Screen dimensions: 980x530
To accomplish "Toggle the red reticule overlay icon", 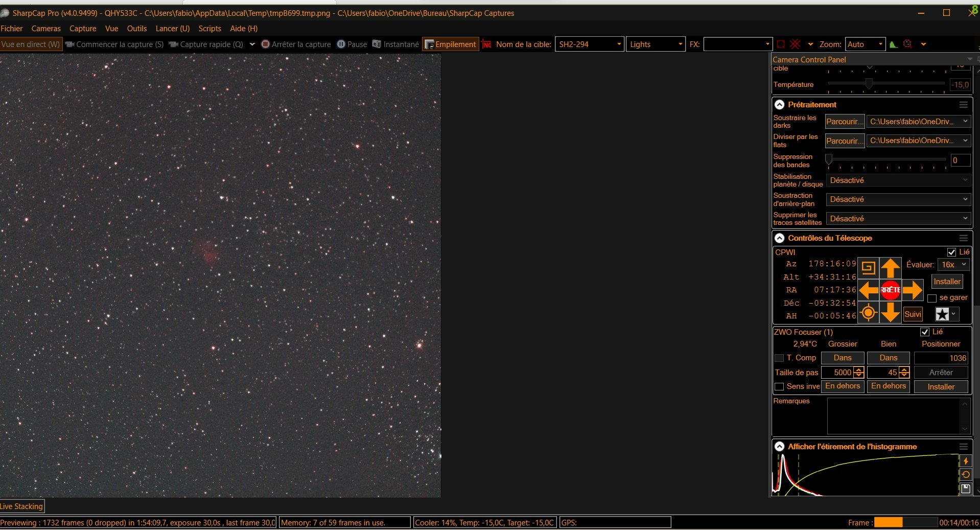I will pos(795,44).
